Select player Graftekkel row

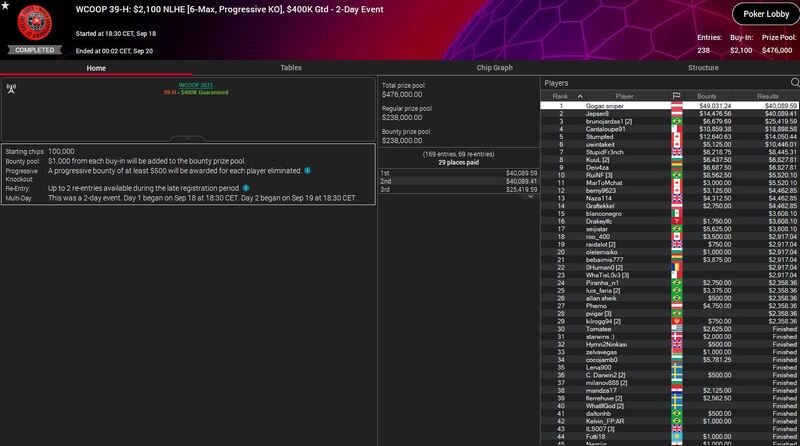click(670, 206)
